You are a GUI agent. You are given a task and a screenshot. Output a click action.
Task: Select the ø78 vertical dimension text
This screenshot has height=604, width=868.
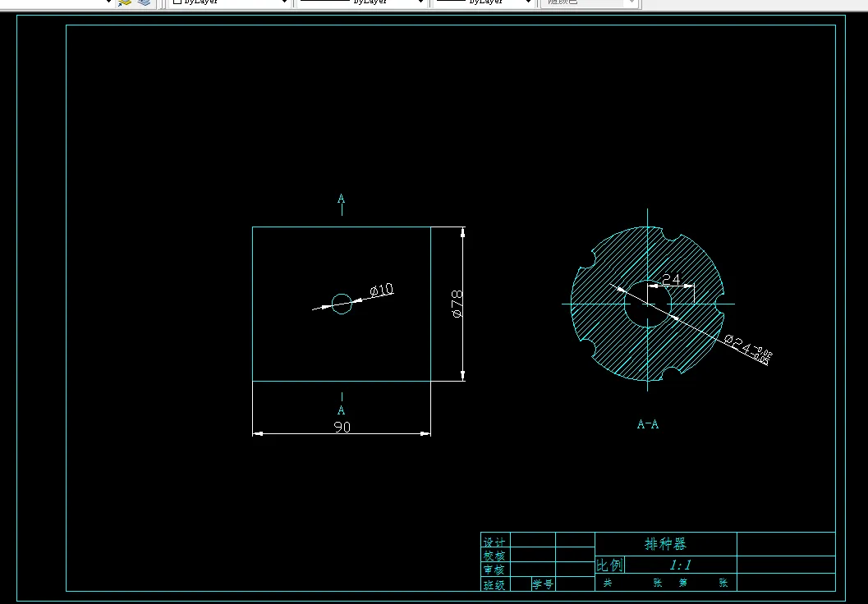[x=457, y=304]
